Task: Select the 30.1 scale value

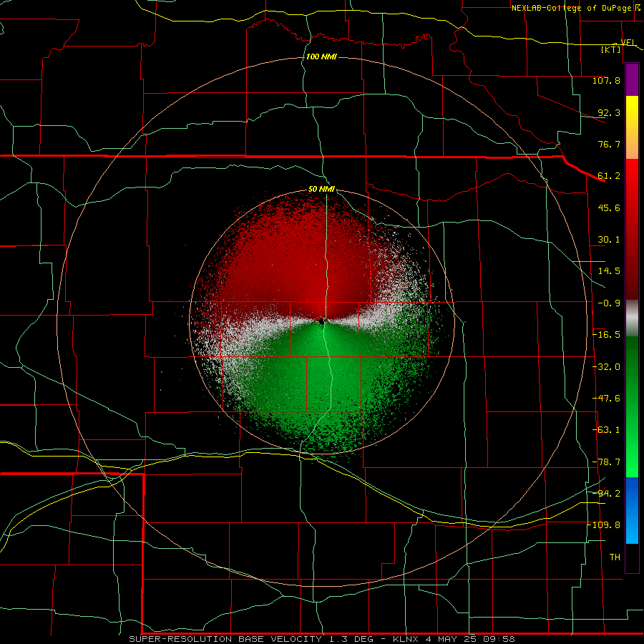Action: [609, 240]
